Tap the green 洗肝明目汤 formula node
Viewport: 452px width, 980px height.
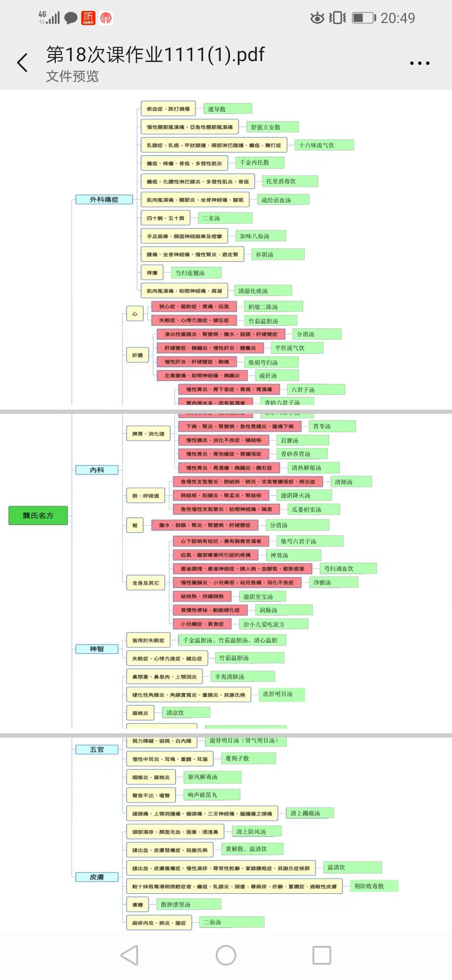(282, 694)
